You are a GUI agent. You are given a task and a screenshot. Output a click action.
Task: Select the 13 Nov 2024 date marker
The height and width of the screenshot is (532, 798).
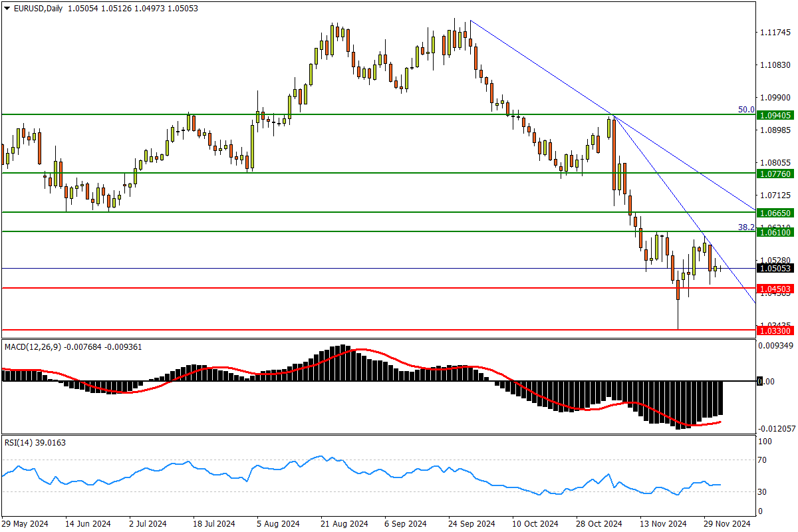[x=663, y=524]
